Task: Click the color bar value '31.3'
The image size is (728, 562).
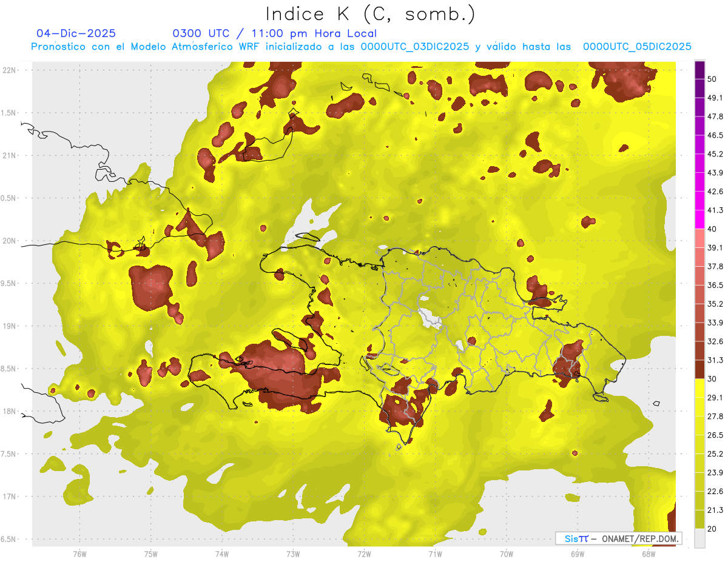Action: click(715, 360)
